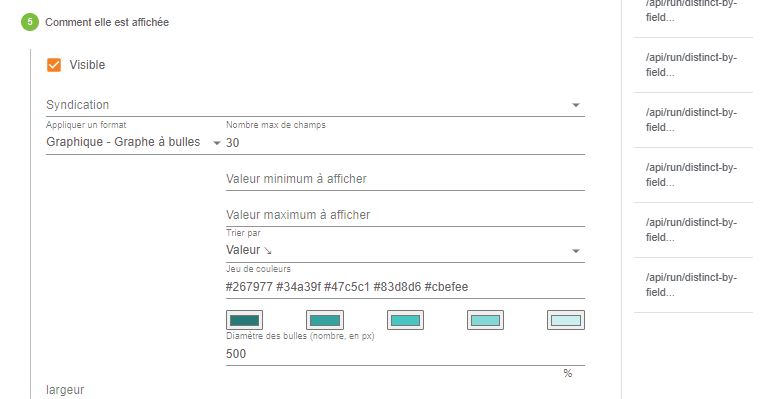The width and height of the screenshot is (766, 399).
Task: Pick the second teal #34a39f swatch
Action: click(325, 320)
